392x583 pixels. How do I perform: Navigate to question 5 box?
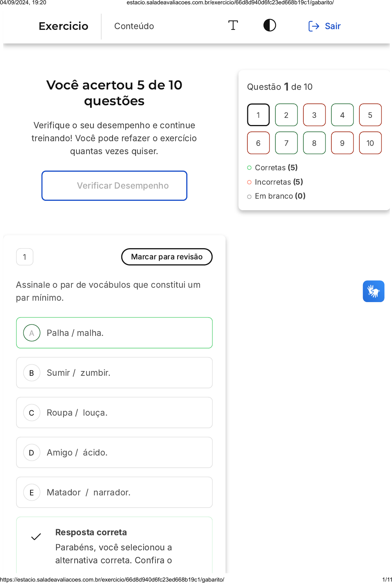coord(370,115)
